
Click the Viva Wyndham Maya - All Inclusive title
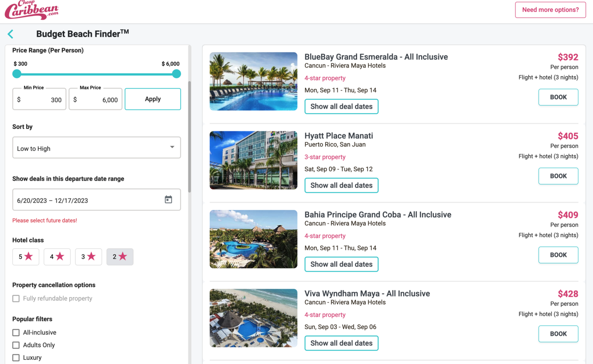(367, 294)
